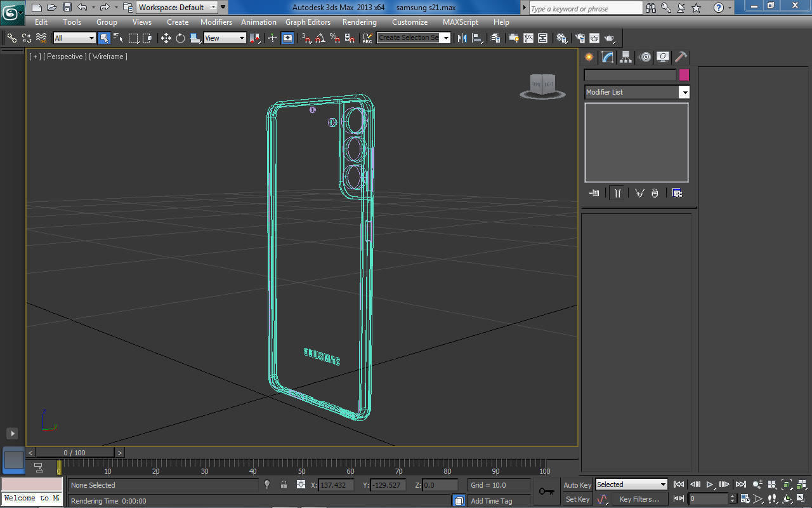This screenshot has width=812, height=508.
Task: Toggle the Auto Key button
Action: [577, 485]
